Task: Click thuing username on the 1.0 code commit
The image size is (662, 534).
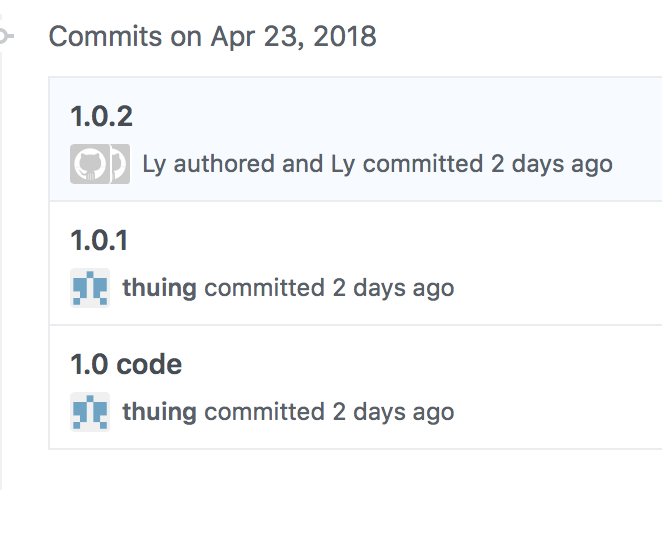Action: [x=160, y=412]
